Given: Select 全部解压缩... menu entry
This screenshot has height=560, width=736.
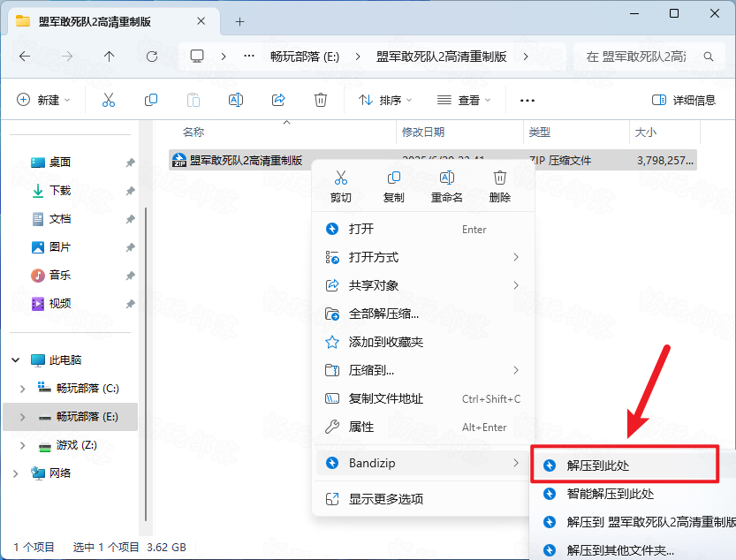Looking at the screenshot, I should 423,314.
